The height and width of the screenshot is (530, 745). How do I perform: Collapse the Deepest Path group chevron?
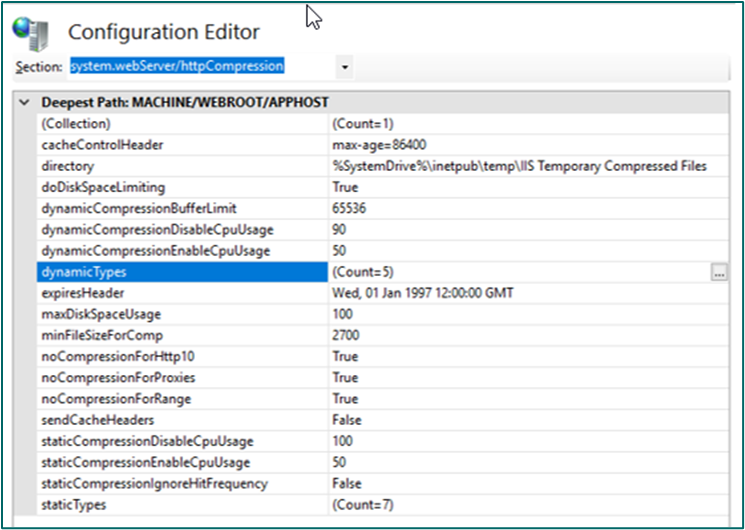[25, 102]
